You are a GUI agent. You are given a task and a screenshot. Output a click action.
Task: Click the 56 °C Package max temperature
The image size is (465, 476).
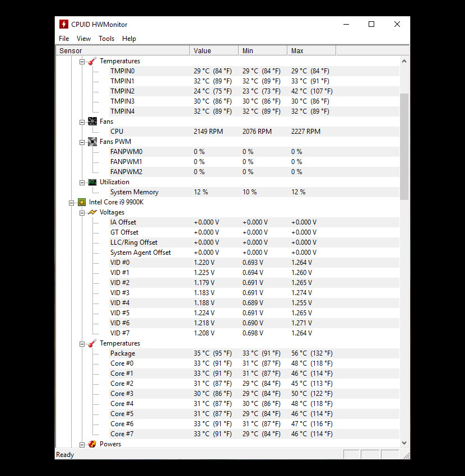(312, 353)
